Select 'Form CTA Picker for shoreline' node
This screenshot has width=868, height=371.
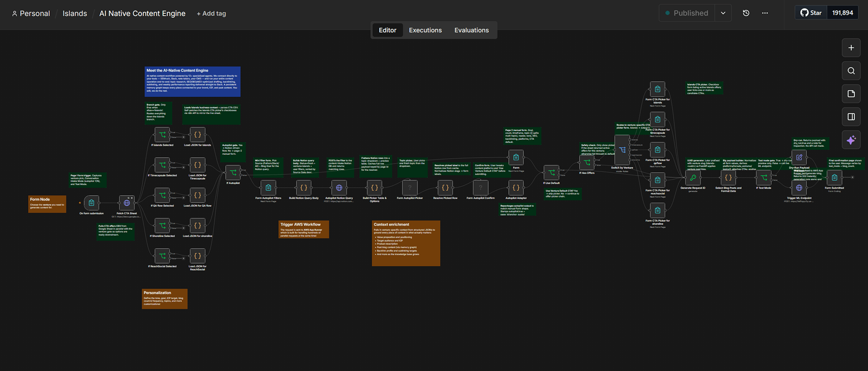click(658, 210)
